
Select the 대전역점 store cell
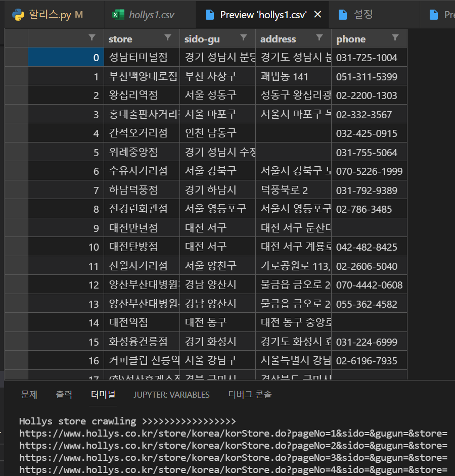tap(142, 322)
